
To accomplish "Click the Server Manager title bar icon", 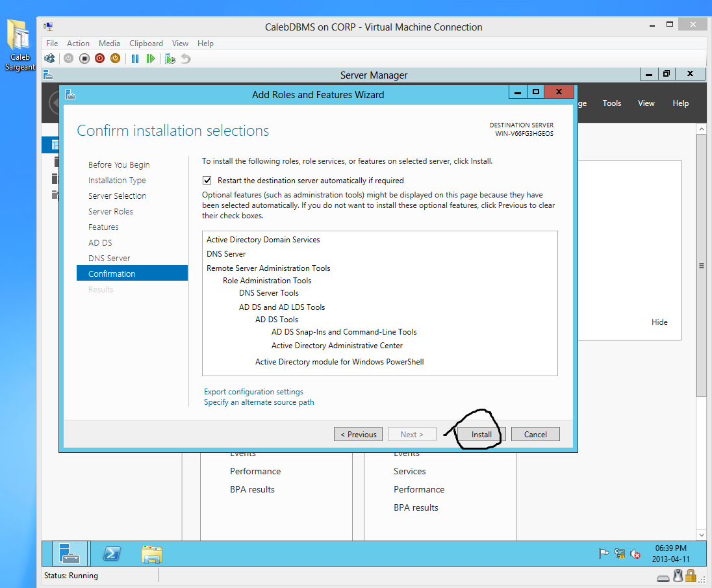I will (x=48, y=75).
